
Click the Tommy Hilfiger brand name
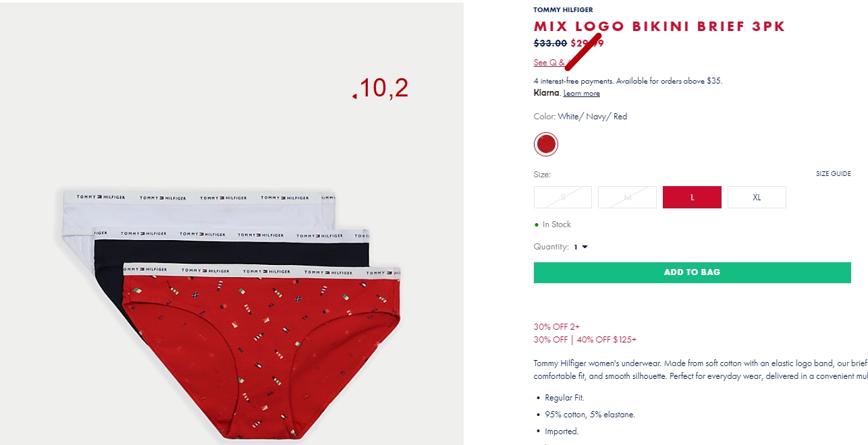564,10
